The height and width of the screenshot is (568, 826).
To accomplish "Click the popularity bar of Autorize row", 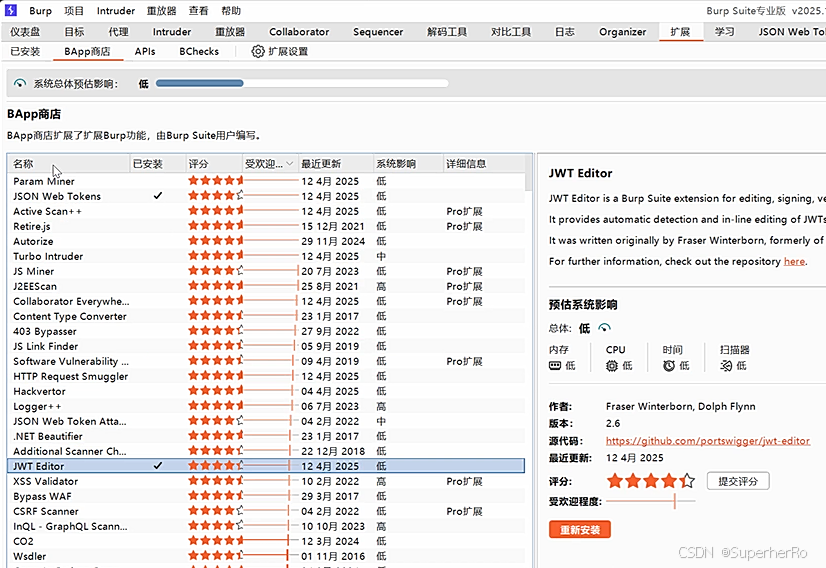I will pyautogui.click(x=271, y=241).
